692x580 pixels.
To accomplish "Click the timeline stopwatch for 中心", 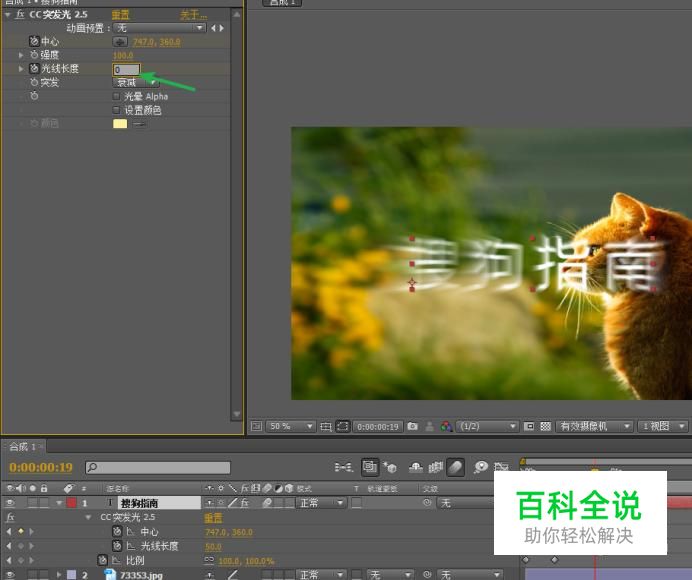I will pyautogui.click(x=117, y=531).
